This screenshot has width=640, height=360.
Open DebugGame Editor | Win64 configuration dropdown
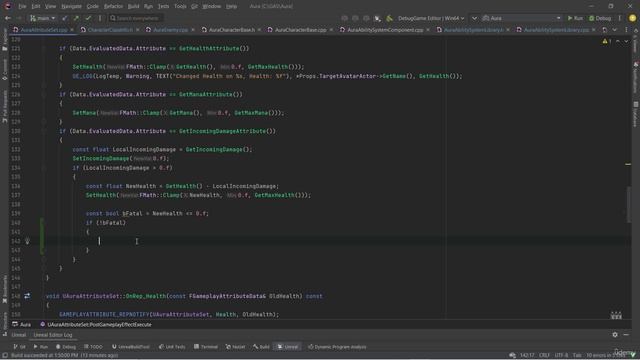tap(431, 18)
